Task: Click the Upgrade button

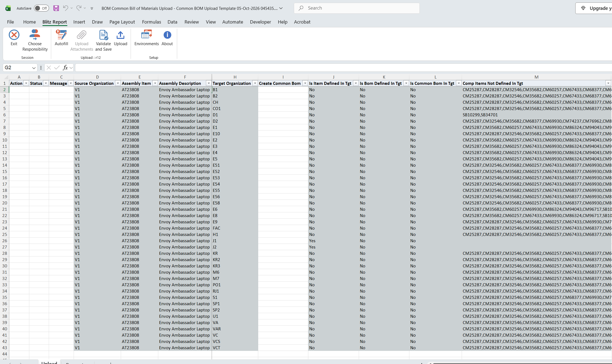Action: click(x=594, y=8)
